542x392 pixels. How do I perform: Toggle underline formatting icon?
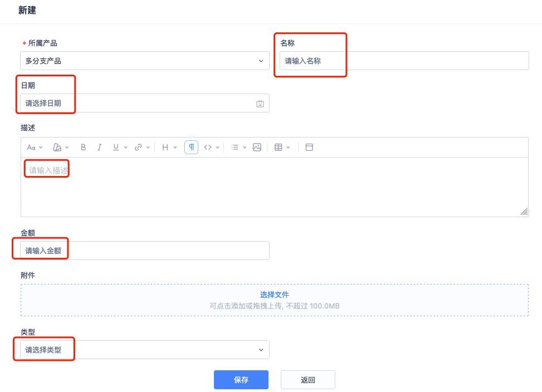[x=116, y=148]
